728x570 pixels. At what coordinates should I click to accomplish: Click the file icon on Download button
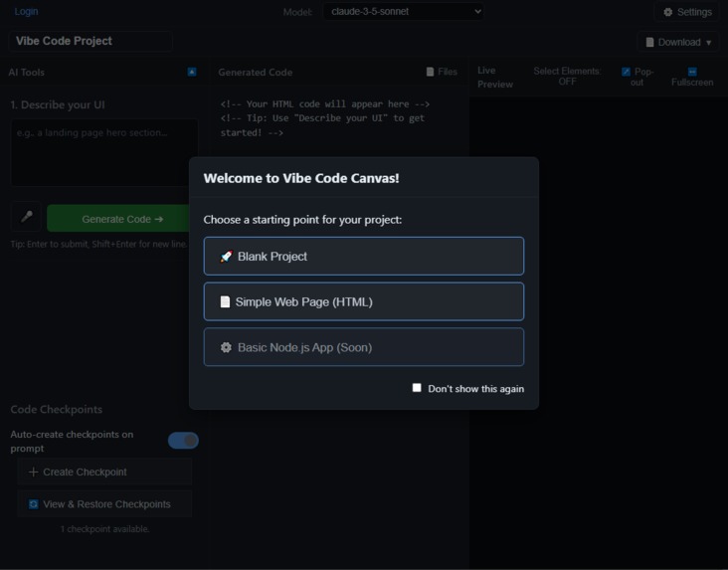coord(650,42)
